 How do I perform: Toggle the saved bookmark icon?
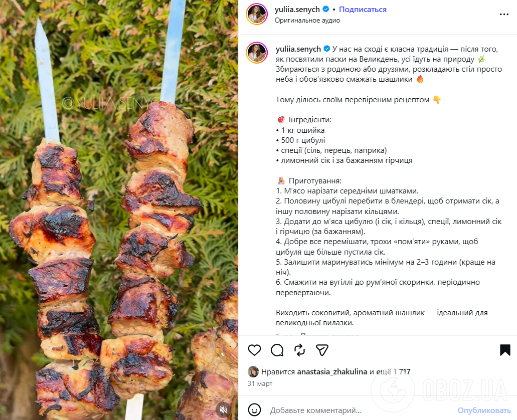pos(505,350)
